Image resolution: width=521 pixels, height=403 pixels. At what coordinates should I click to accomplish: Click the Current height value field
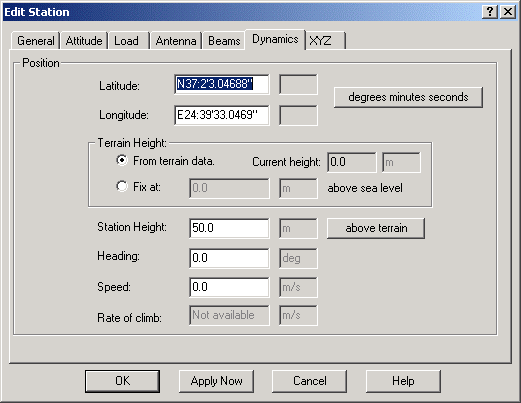click(x=352, y=162)
